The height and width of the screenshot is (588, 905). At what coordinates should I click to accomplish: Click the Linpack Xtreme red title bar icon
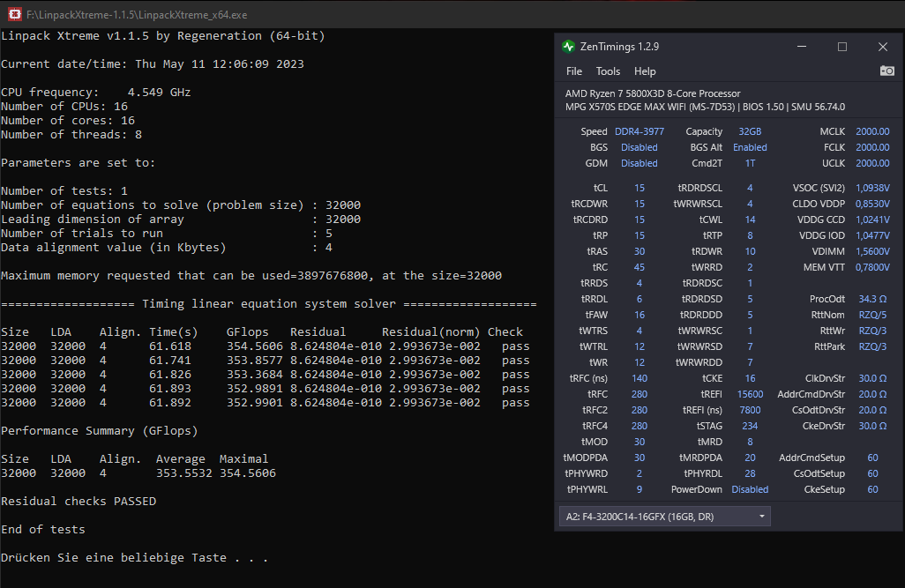[x=14, y=14]
